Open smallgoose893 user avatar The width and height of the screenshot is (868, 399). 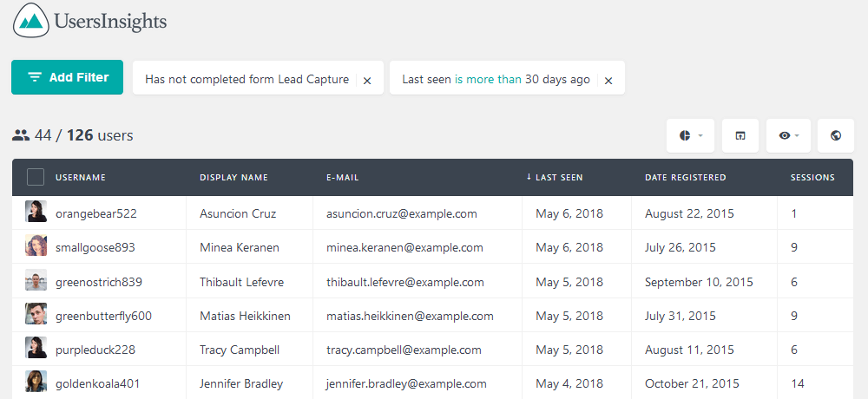(x=36, y=245)
